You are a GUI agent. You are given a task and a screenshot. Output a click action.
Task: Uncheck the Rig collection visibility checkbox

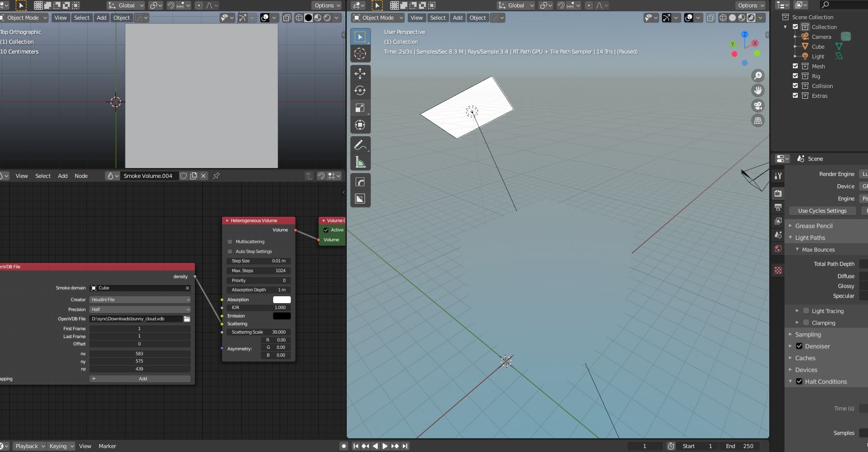(x=795, y=76)
